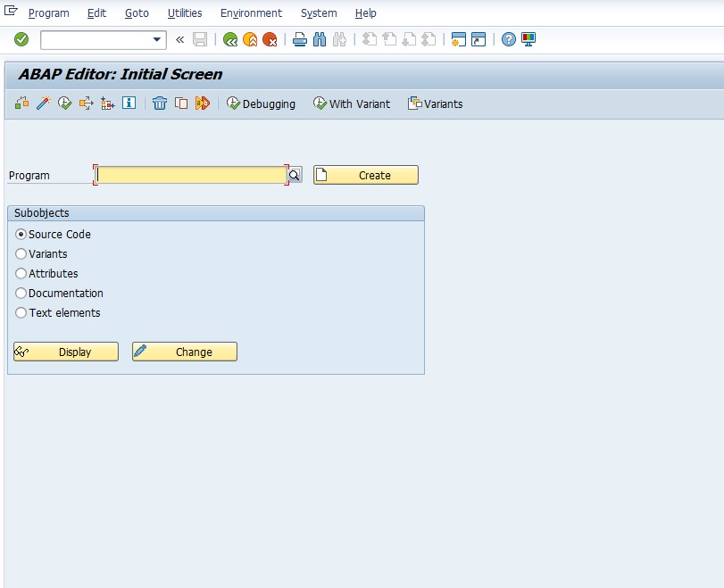Image resolution: width=724 pixels, height=588 pixels.
Task: Open the Utilities menu
Action: [x=185, y=12]
